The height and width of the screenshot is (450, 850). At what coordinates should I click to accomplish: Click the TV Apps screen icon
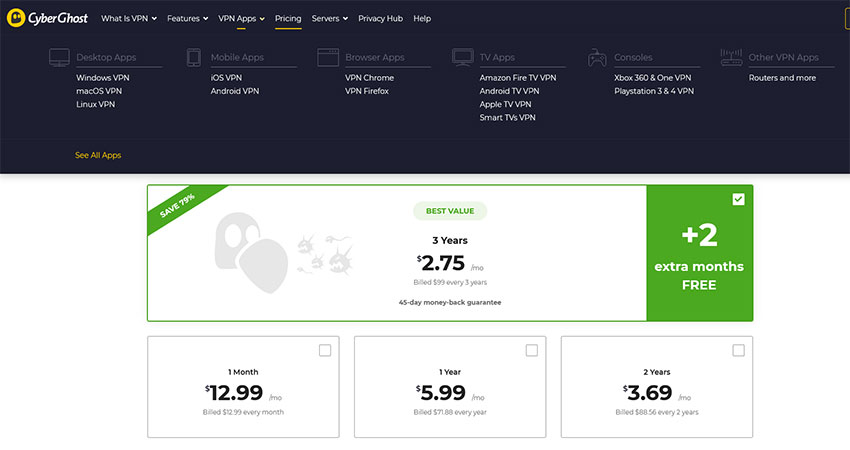(462, 57)
